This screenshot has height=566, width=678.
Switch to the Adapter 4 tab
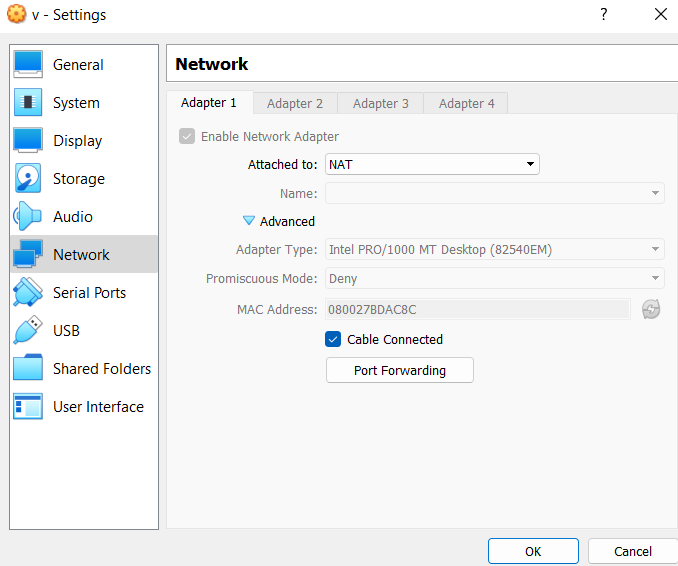(467, 103)
